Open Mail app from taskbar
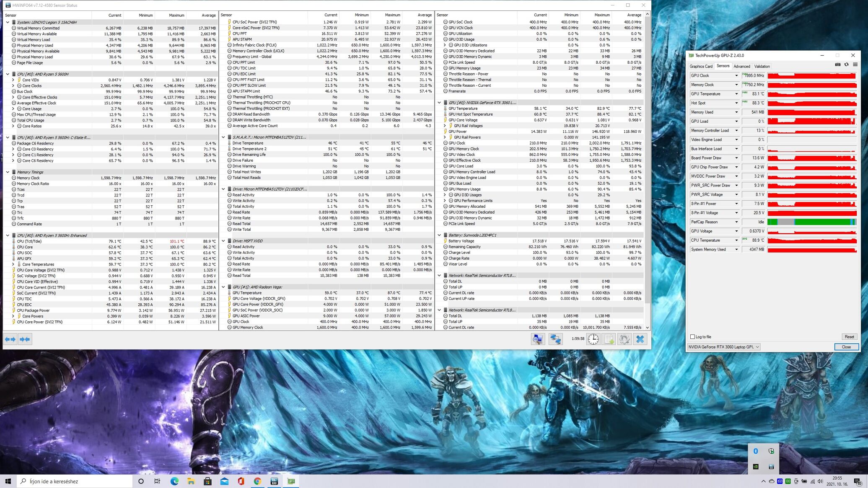Screen dimensions: 868x488 pyautogui.click(x=224, y=481)
